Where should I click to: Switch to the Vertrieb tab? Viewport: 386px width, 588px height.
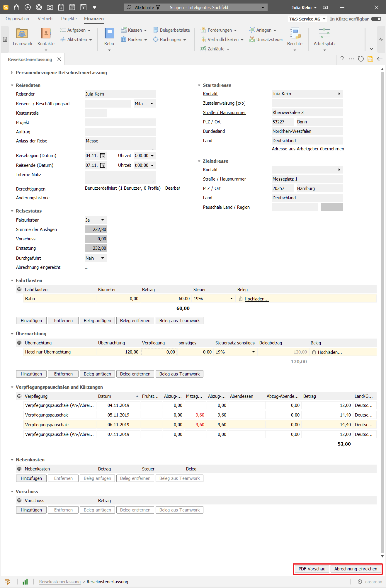pyautogui.click(x=45, y=19)
